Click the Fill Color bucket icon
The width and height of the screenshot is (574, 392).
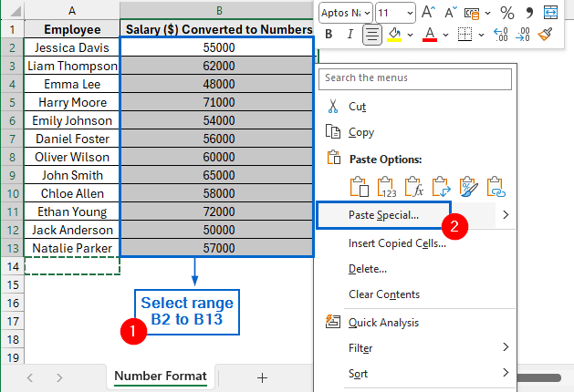coord(394,35)
